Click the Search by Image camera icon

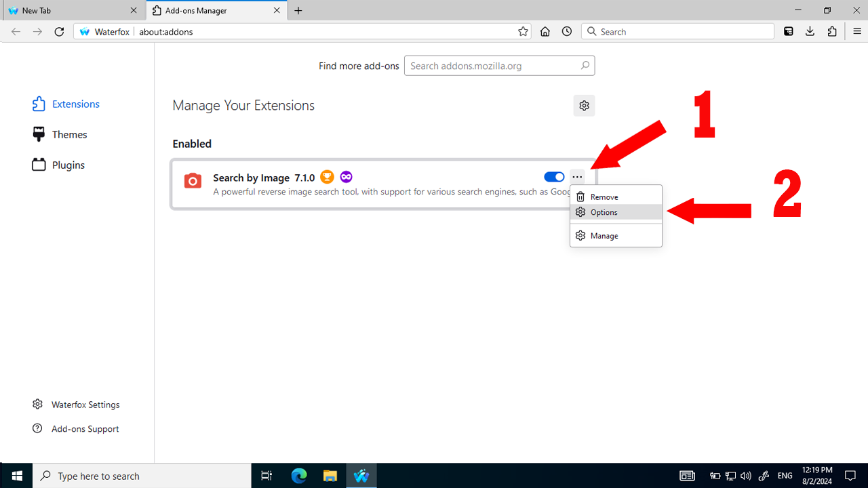click(193, 181)
